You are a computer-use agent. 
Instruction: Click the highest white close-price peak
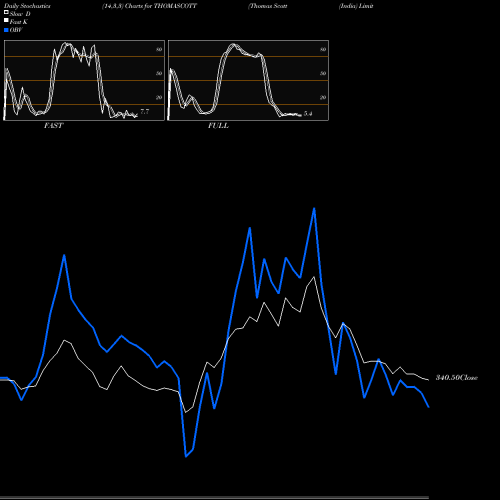314,277
